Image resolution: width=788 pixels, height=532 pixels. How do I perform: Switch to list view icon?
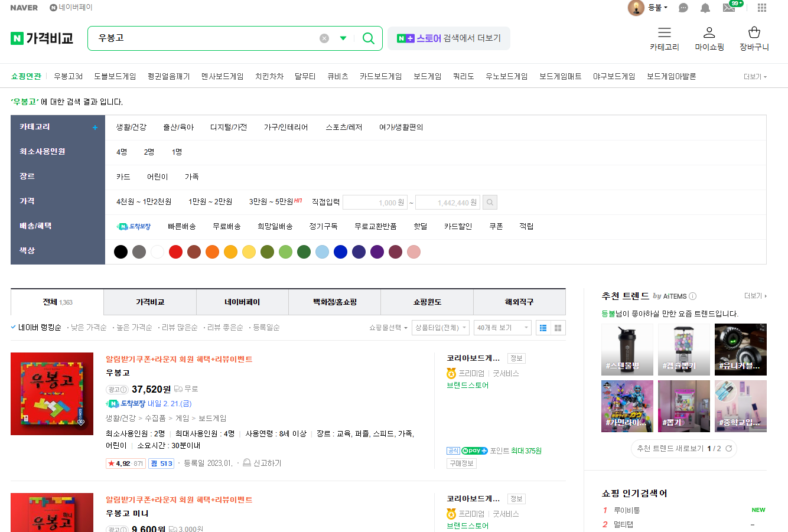(x=543, y=328)
